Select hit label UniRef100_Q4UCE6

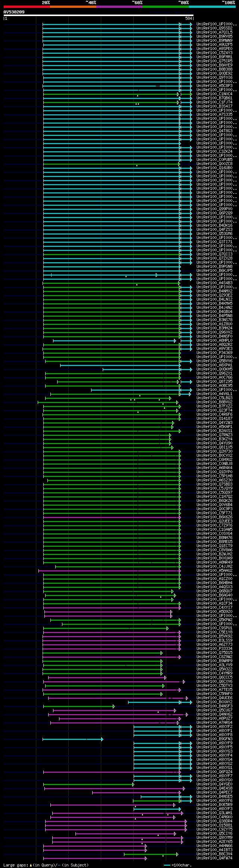coord(214,698)
